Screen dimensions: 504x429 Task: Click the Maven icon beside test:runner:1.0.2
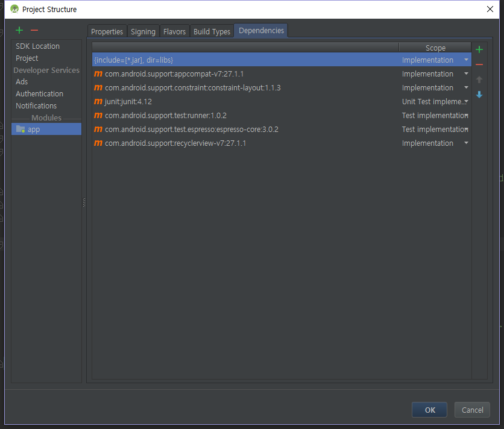(98, 115)
